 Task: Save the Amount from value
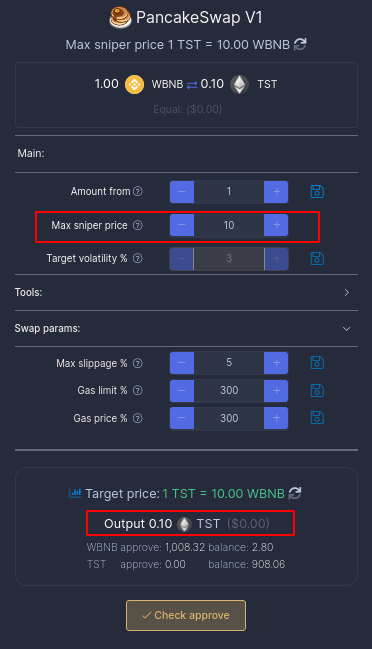[x=317, y=192]
